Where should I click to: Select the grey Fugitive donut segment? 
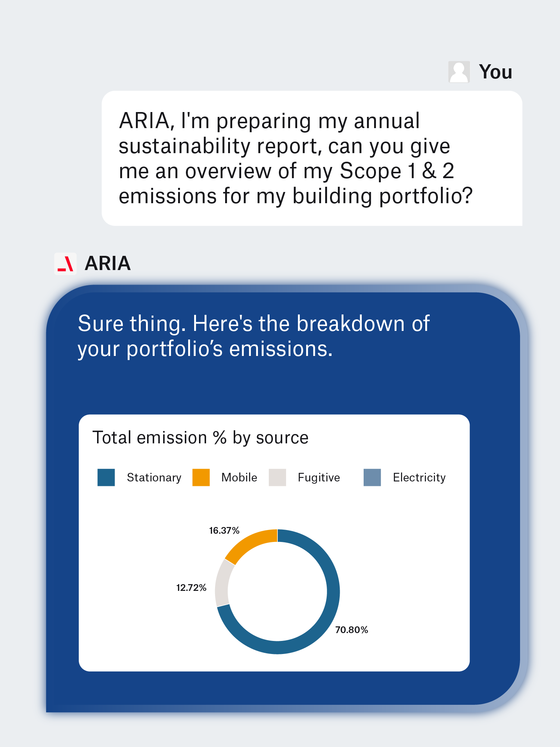[222, 583]
